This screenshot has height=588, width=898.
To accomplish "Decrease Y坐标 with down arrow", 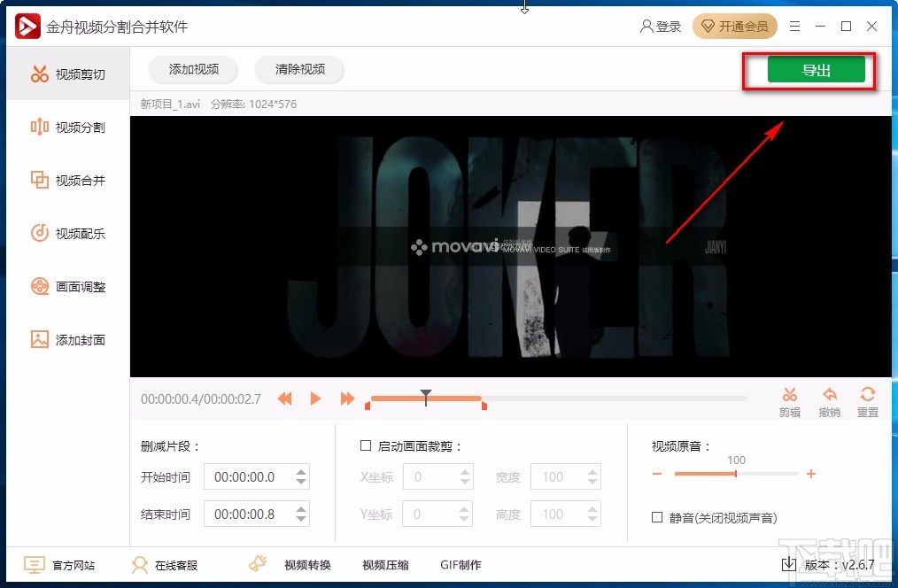I will tap(464, 519).
